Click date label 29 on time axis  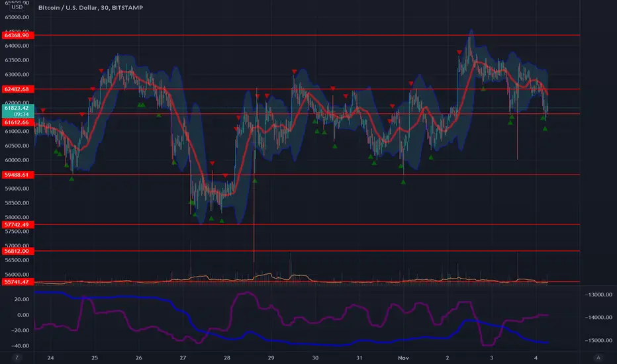pos(271,358)
